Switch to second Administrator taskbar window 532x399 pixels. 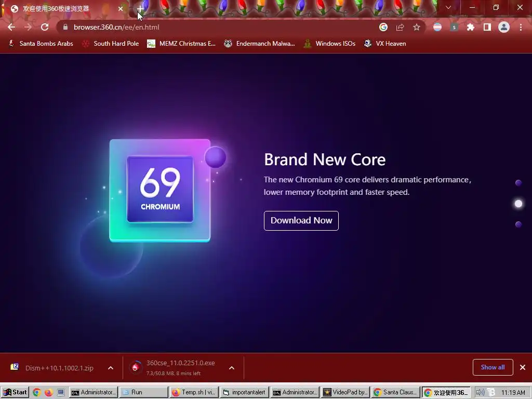pos(295,392)
